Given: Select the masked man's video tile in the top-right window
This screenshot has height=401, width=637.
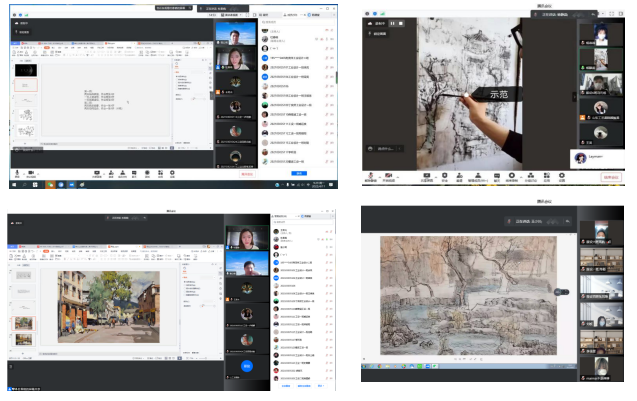Looking at the screenshot, I should click(601, 84).
